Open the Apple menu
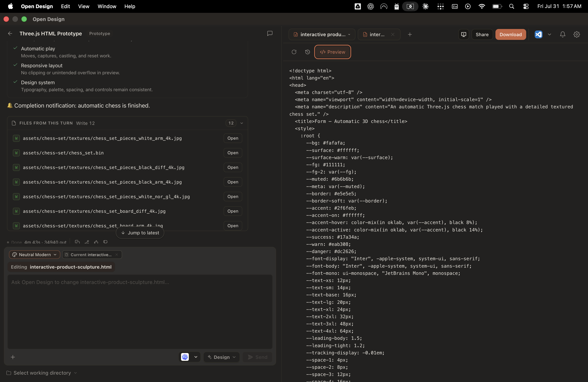The width and height of the screenshot is (588, 382). tap(10, 6)
